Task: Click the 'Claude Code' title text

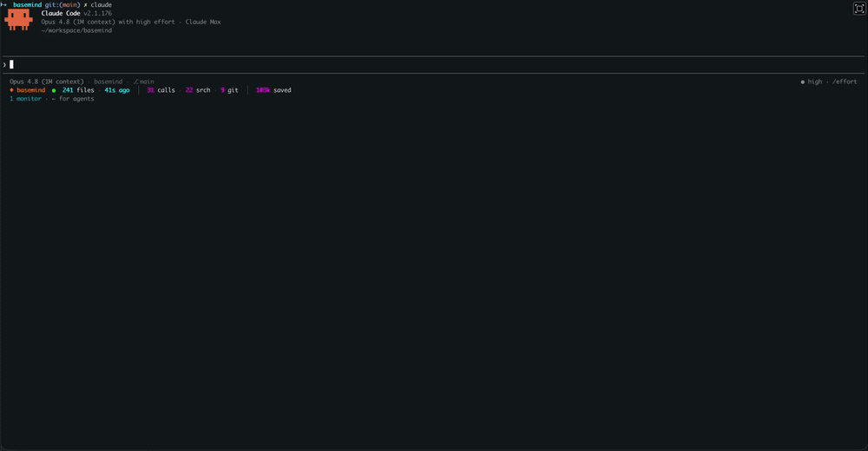Action: coord(61,13)
